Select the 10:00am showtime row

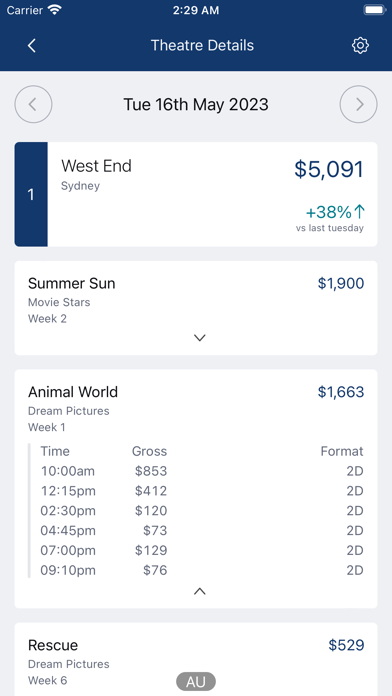click(x=202, y=471)
